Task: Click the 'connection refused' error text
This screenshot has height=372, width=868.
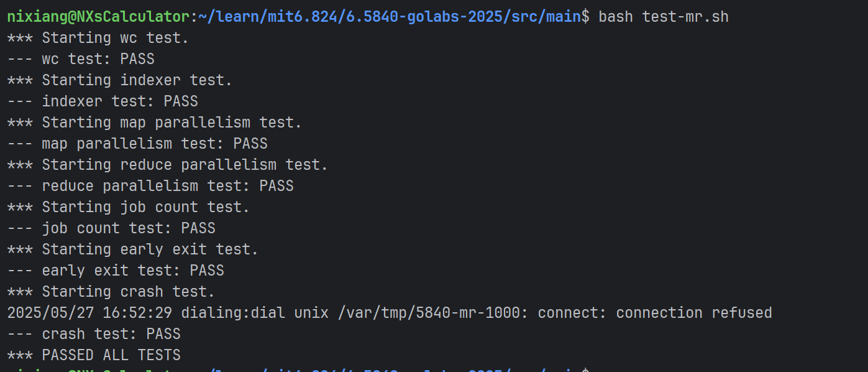Action: (x=694, y=313)
